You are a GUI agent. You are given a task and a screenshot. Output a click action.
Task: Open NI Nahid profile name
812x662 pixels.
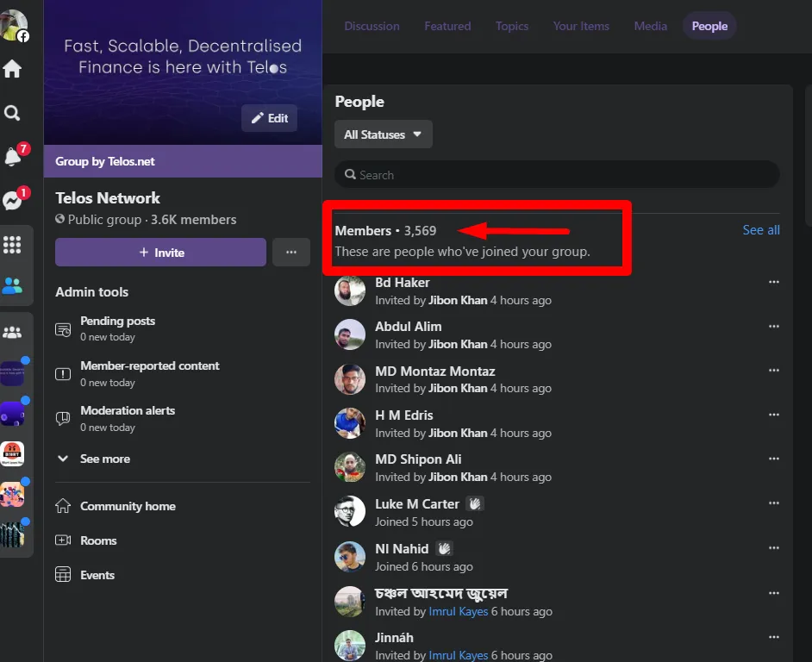tap(402, 548)
